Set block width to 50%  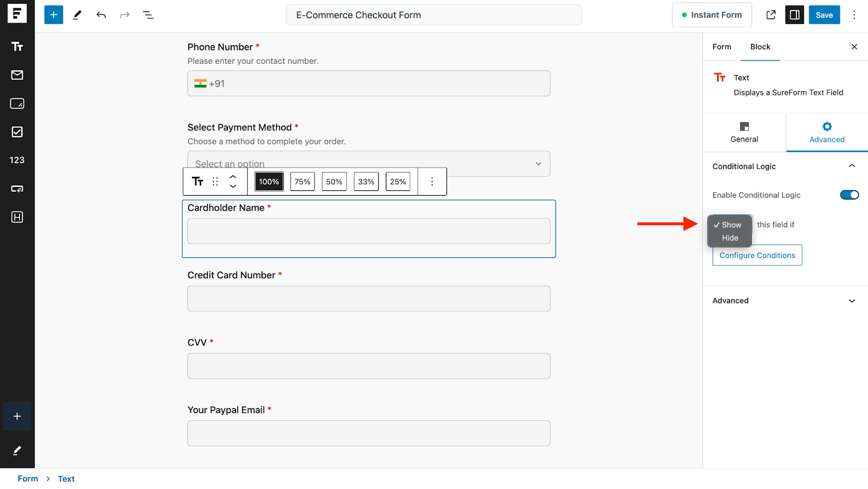(334, 182)
